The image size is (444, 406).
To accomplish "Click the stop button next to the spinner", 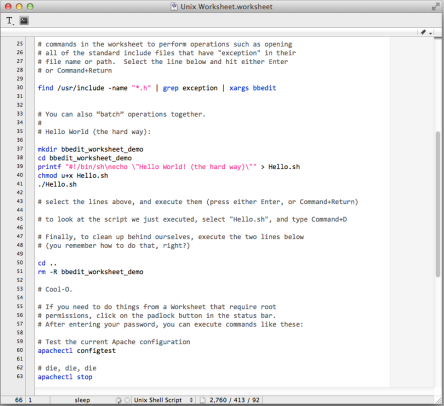I will tap(127, 400).
